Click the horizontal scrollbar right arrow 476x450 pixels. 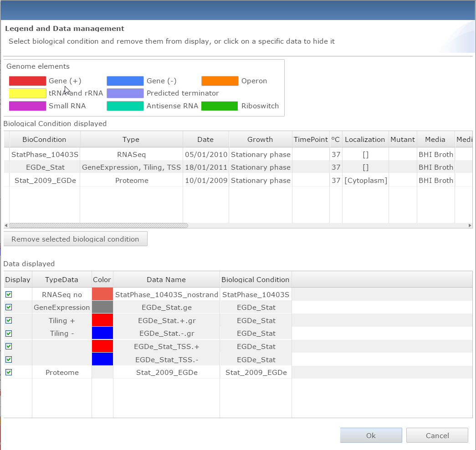pyautogui.click(x=470, y=225)
